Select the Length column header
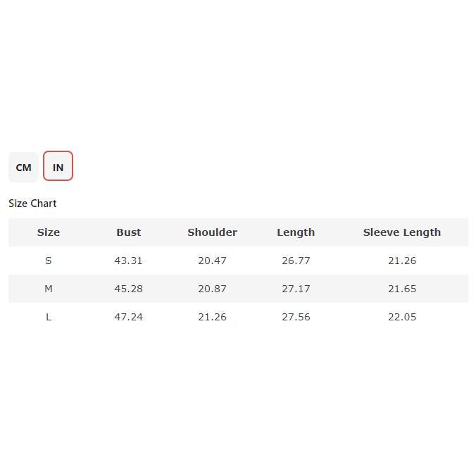The width and height of the screenshot is (476, 476). (x=296, y=232)
